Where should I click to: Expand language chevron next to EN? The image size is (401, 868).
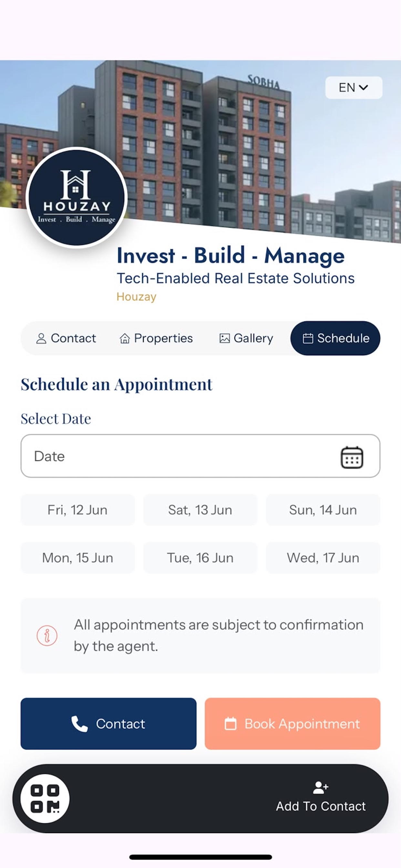pos(364,88)
